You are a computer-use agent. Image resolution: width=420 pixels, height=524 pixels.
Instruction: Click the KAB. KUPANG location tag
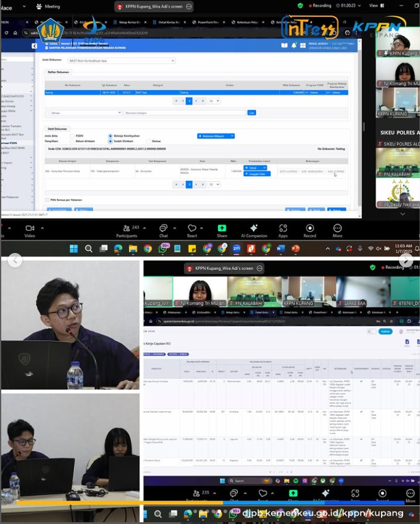(336, 172)
